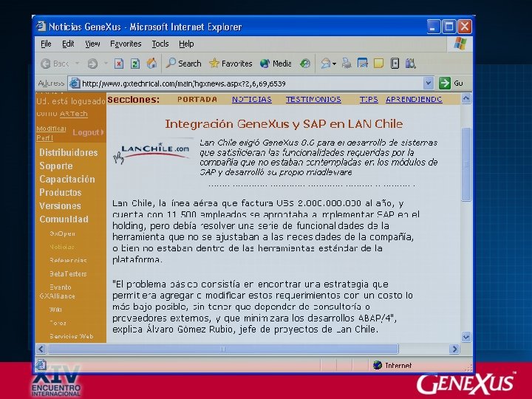Screen dimensions: 532x399
Task: Open the GxOpen submenu item
Action: click(62, 233)
